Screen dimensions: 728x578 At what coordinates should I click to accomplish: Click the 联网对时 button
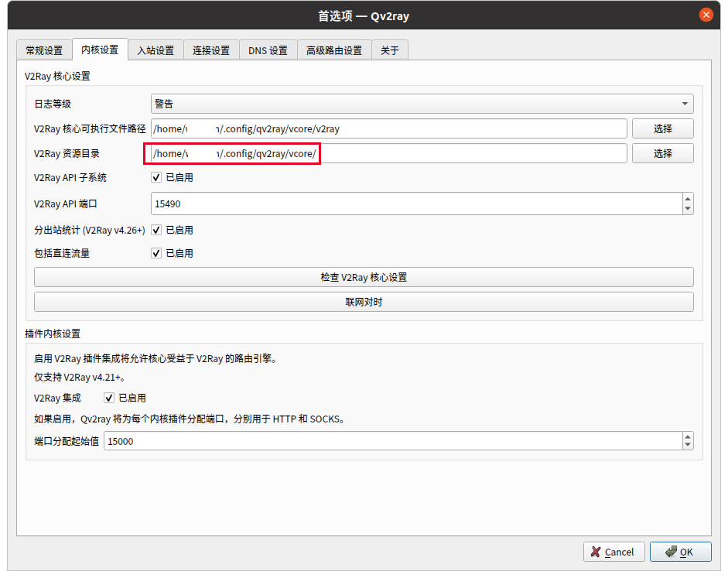pyautogui.click(x=364, y=303)
